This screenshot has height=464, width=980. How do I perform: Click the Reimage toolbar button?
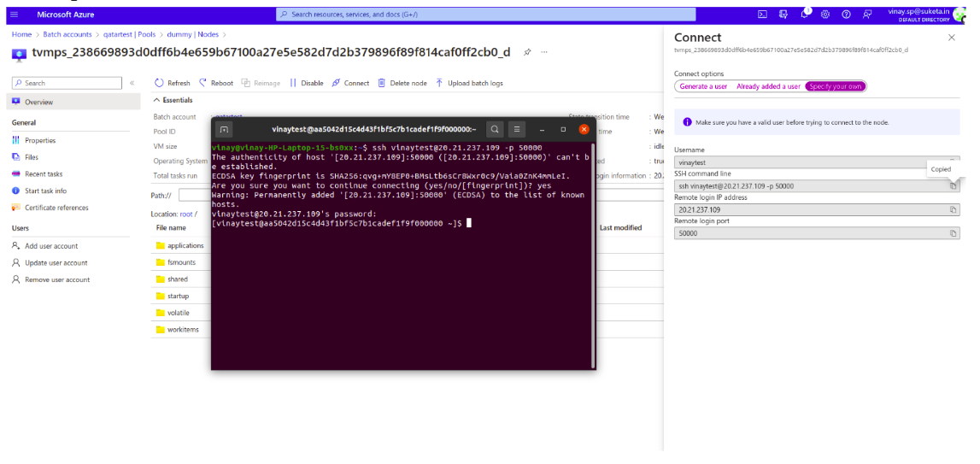pyautogui.click(x=261, y=83)
